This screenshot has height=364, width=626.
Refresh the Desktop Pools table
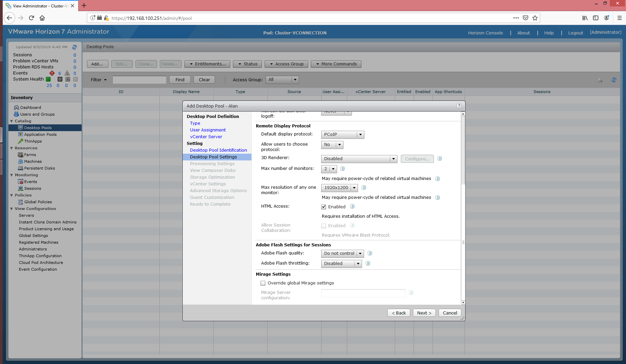coord(614,80)
